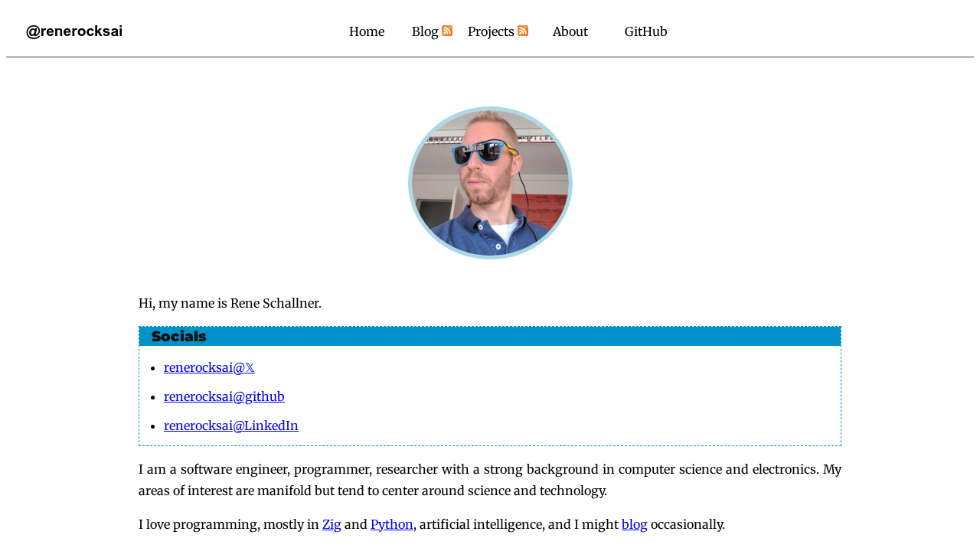The image size is (980, 551).
Task: Click the Projects RSS feed icon
Action: (523, 31)
